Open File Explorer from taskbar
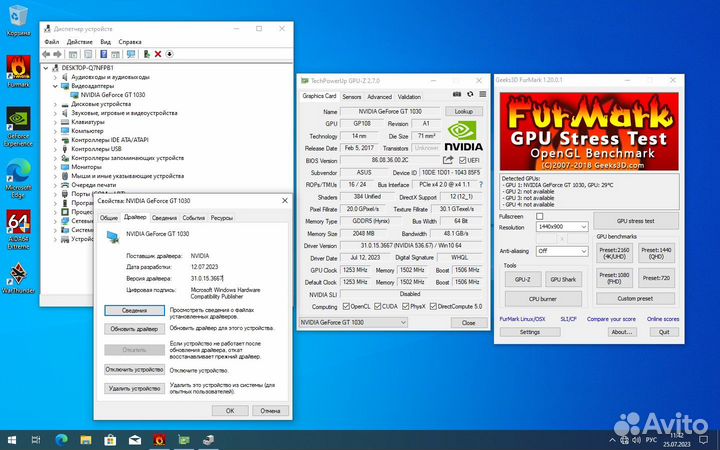The height and width of the screenshot is (450, 720). [x=86, y=440]
